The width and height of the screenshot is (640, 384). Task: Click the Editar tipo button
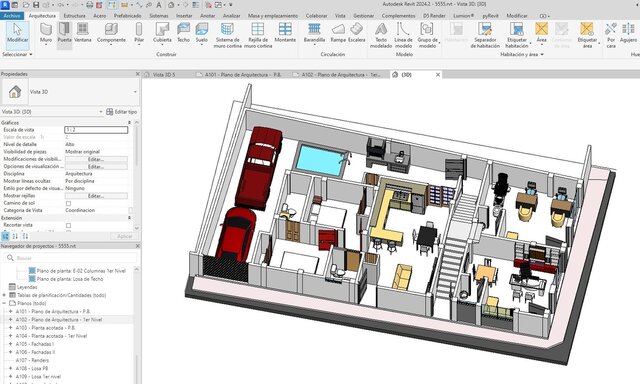pyautogui.click(x=122, y=111)
